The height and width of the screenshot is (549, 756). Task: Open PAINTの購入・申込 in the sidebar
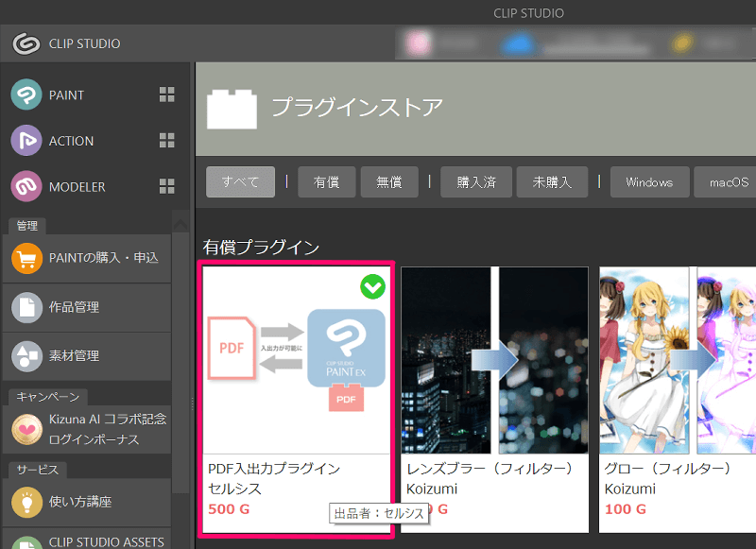coord(87,258)
